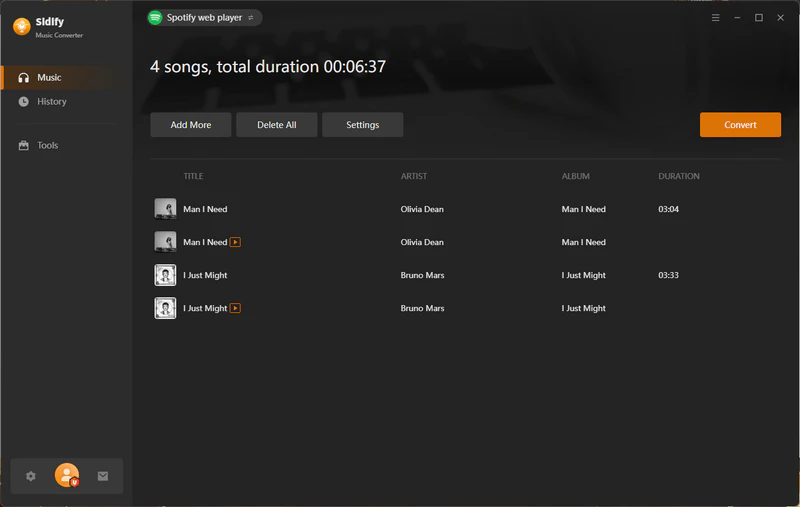Viewport: 800px width, 507px height.
Task: Close the Sidify window
Action: click(781, 18)
